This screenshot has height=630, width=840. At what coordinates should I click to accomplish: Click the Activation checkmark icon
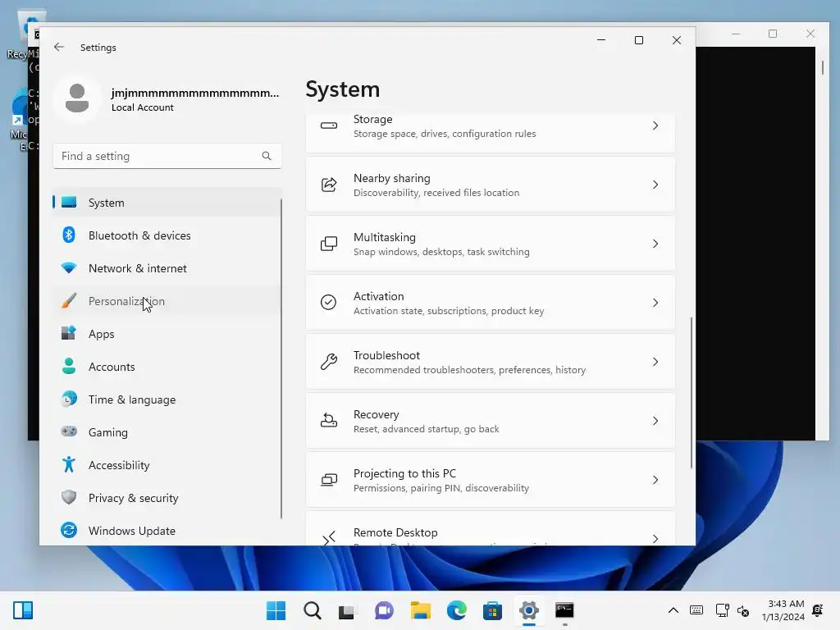328,303
